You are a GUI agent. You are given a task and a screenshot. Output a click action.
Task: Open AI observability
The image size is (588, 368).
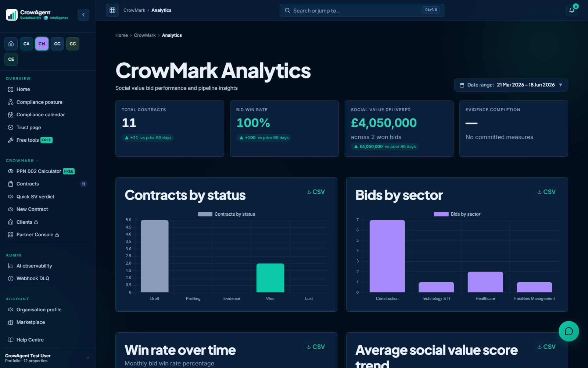[x=47, y=266]
